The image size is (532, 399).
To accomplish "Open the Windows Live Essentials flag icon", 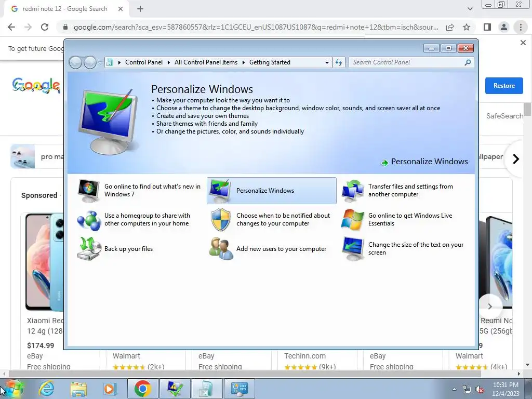I will tap(352, 220).
